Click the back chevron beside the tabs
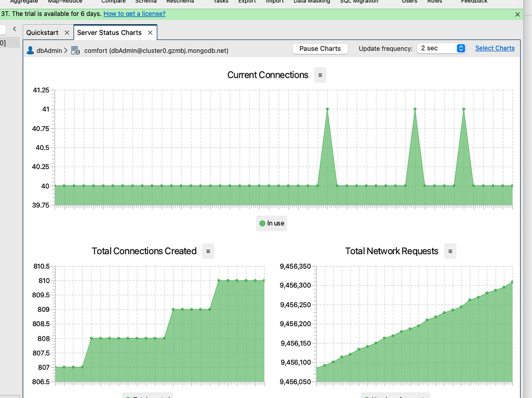This screenshot has height=398, width=532. pyautogui.click(x=14, y=29)
